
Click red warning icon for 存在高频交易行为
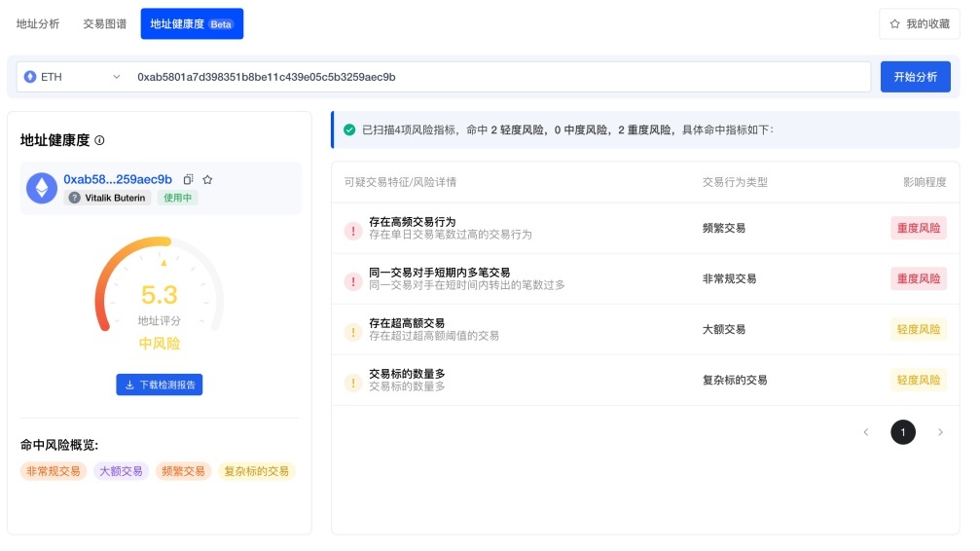click(353, 231)
